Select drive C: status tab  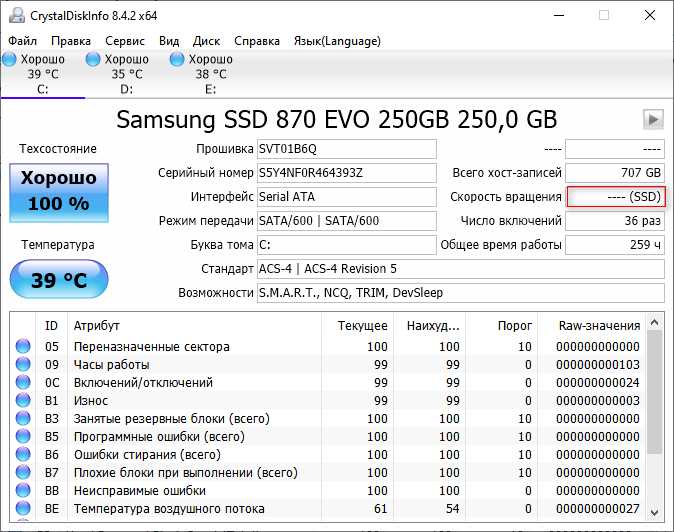(43, 74)
